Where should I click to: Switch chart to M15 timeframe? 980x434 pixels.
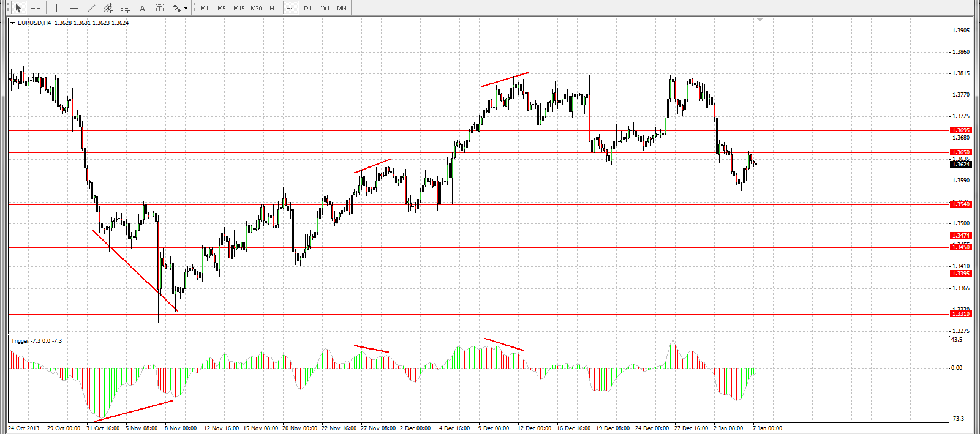point(239,8)
